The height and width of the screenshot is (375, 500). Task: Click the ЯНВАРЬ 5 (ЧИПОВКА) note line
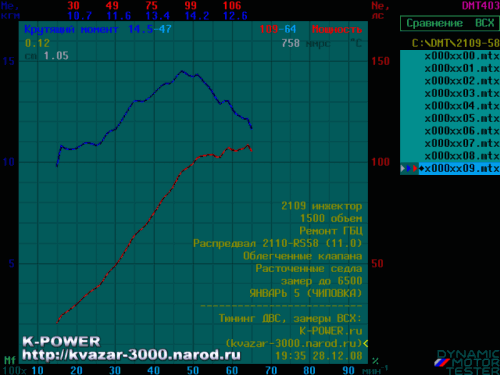click(x=306, y=293)
